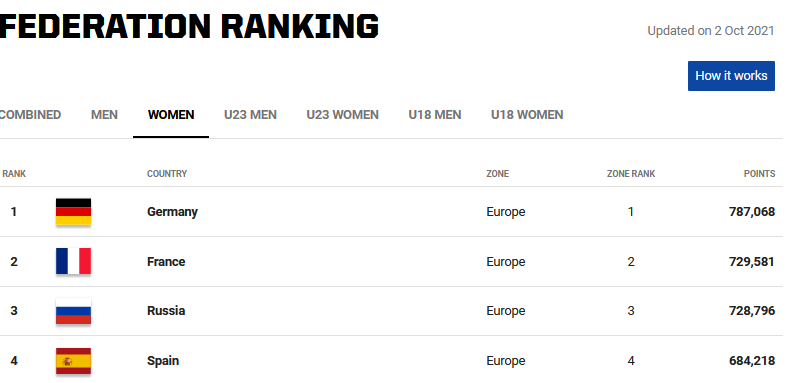Click the ZONE RANK column header
The height and width of the screenshot is (383, 787).
point(631,174)
